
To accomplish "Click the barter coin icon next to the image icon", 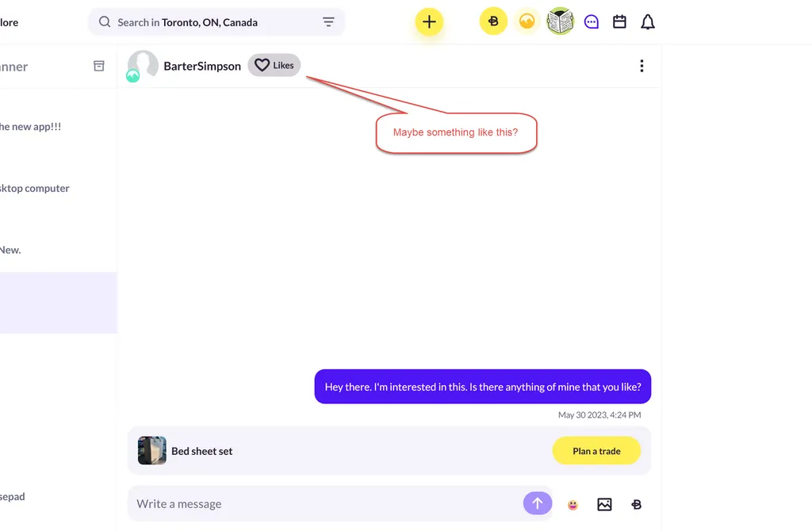I will coord(636,504).
